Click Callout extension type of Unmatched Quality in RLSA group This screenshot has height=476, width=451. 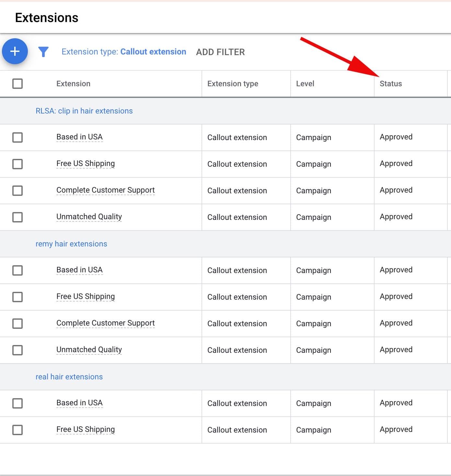coord(237,217)
